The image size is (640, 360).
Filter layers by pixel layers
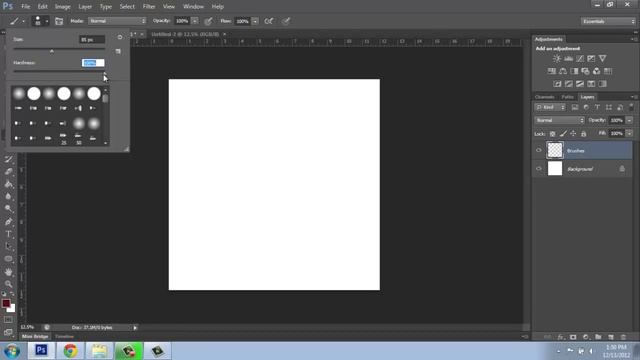(x=575, y=107)
